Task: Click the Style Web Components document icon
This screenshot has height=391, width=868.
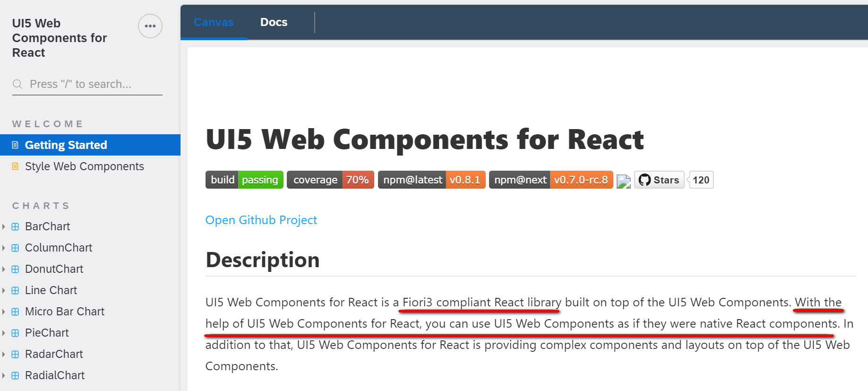Action: coord(15,166)
